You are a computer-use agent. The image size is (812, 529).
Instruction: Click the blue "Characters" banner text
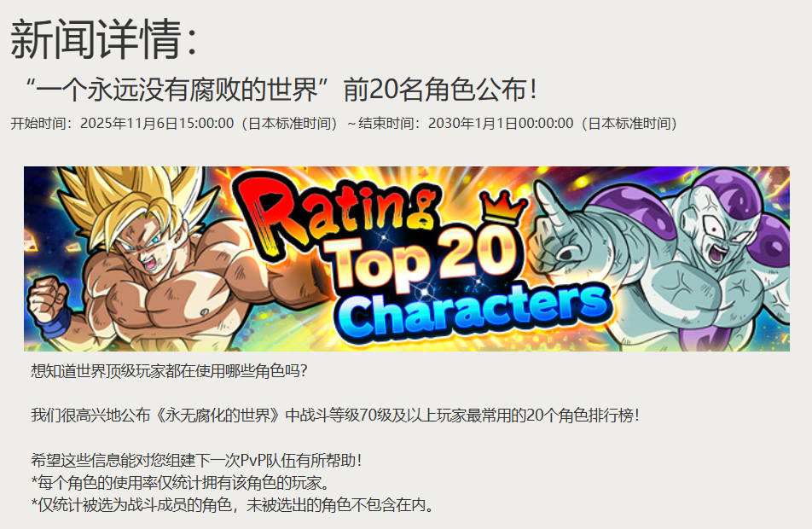click(x=473, y=312)
